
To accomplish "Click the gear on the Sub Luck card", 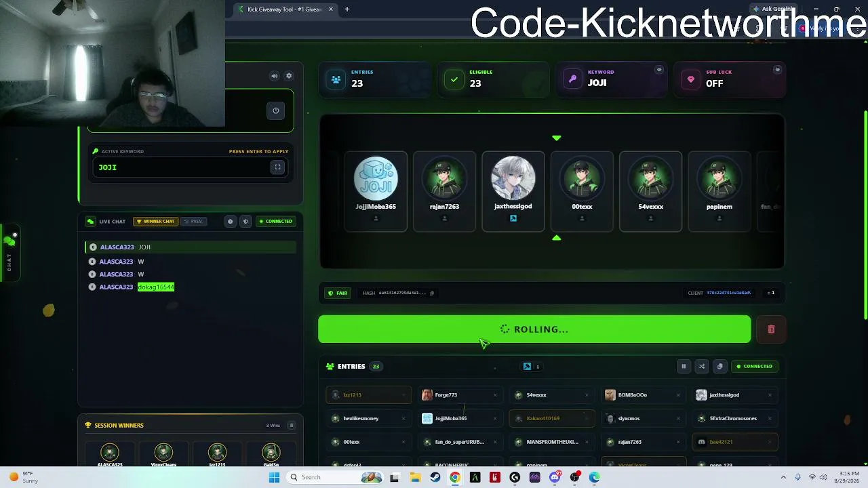I will coord(777,70).
